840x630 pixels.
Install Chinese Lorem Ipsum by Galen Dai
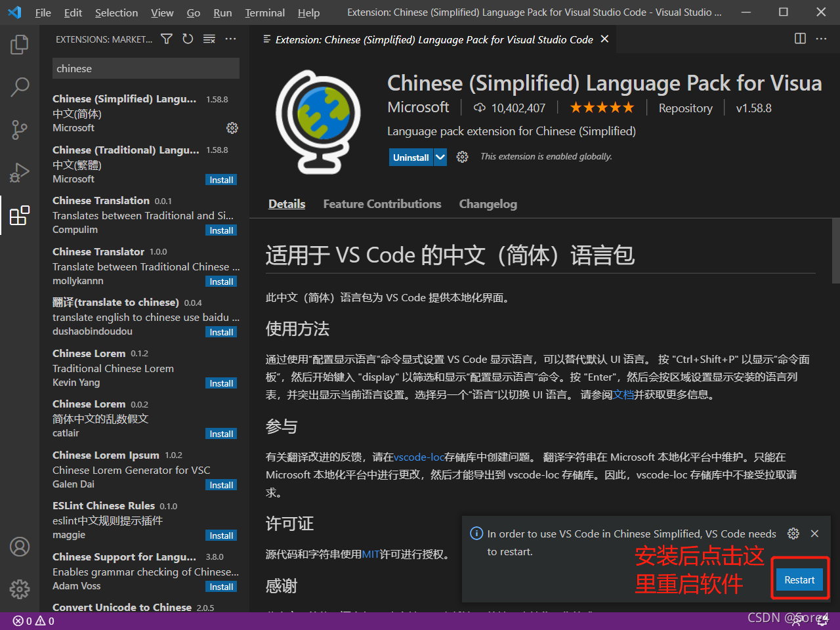[221, 485]
